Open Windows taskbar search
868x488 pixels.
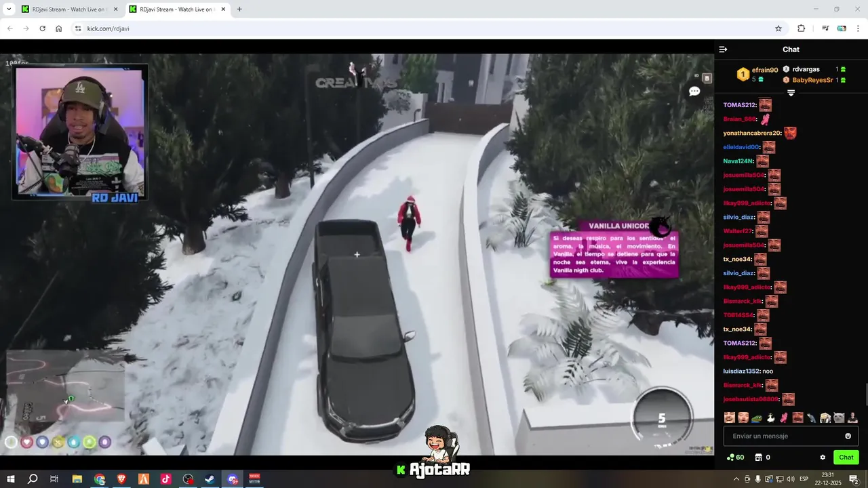33,479
